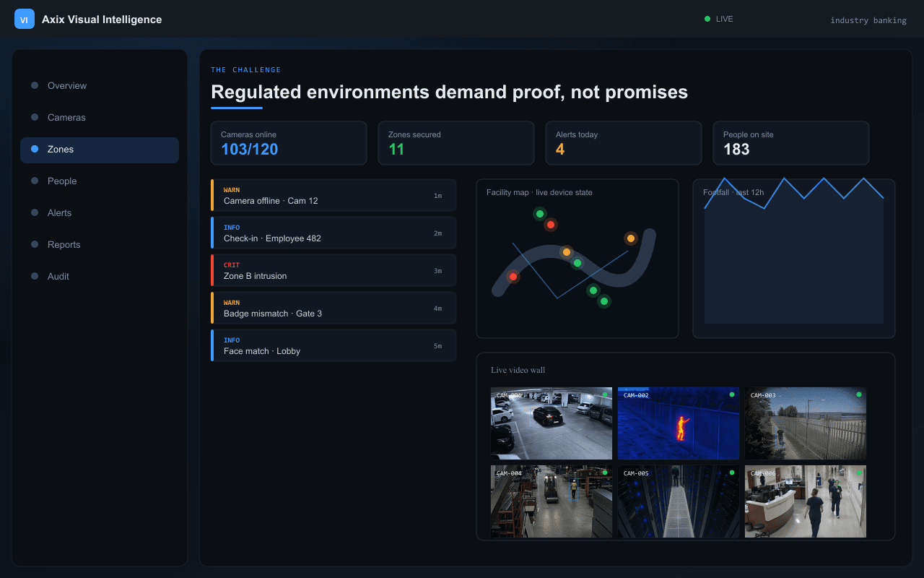Viewport: 924px width, 578px height.
Task: Navigate to Alerts in the sidebar
Action: pyautogui.click(x=100, y=212)
